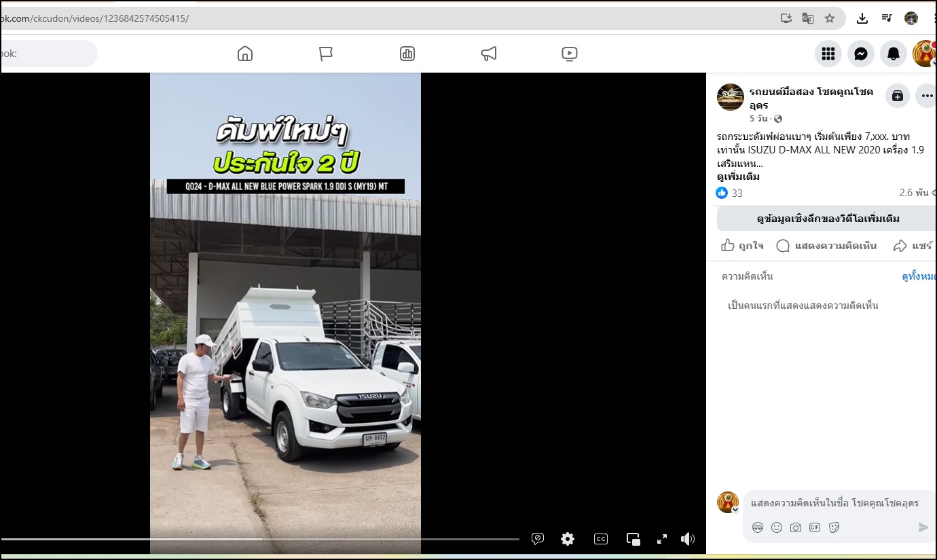Toggle closed captions on the video
Image resolution: width=937 pixels, height=560 pixels.
601,539
